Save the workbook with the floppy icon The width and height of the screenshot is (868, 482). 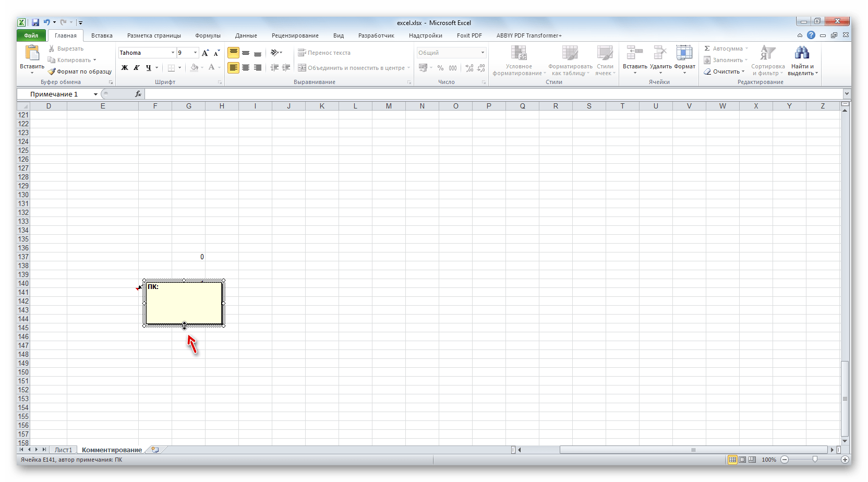click(35, 22)
